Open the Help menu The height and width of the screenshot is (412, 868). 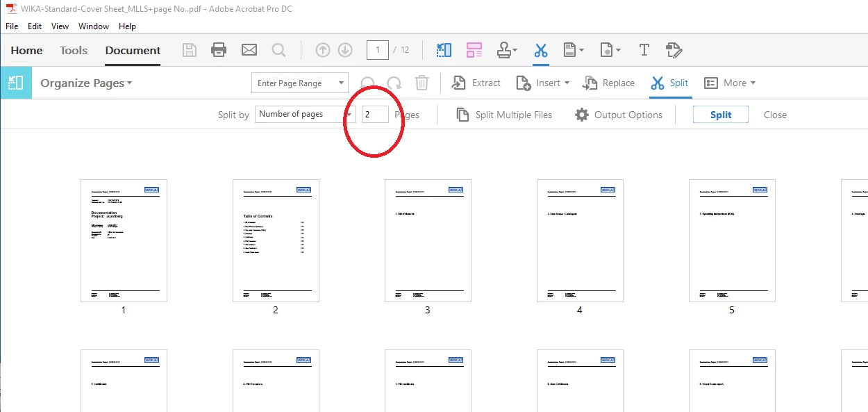pyautogui.click(x=127, y=26)
